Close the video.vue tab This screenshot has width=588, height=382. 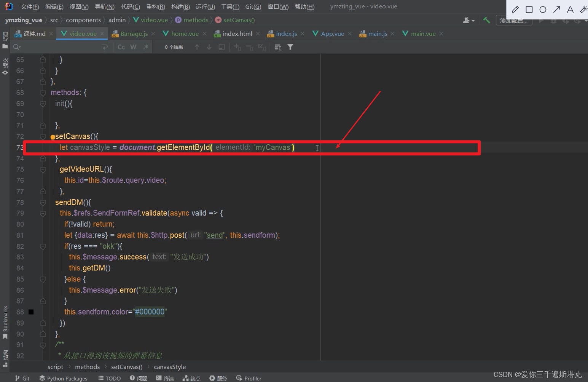102,34
